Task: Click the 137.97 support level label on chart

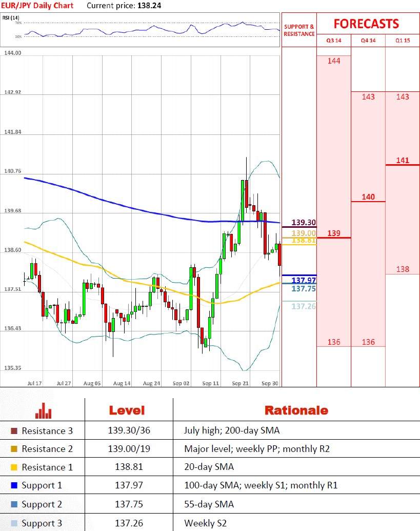Action: tap(304, 280)
